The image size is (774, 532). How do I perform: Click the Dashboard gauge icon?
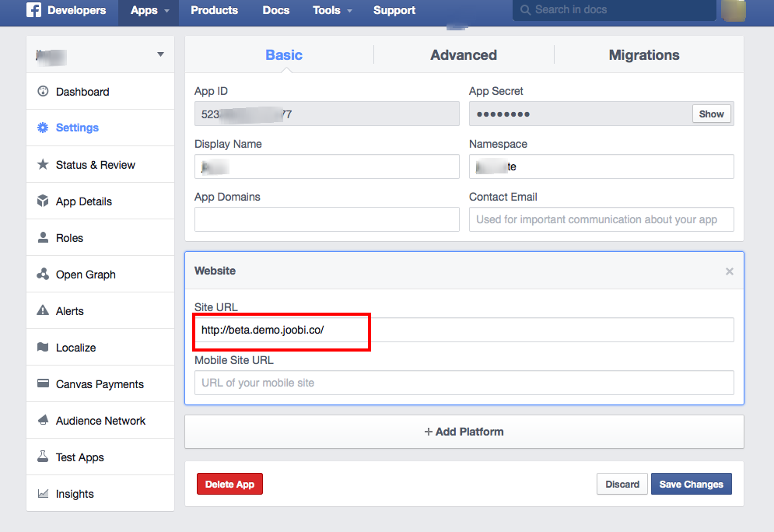tap(43, 91)
